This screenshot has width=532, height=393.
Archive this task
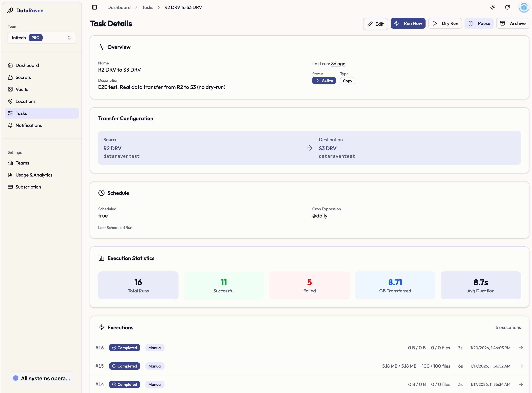click(513, 23)
